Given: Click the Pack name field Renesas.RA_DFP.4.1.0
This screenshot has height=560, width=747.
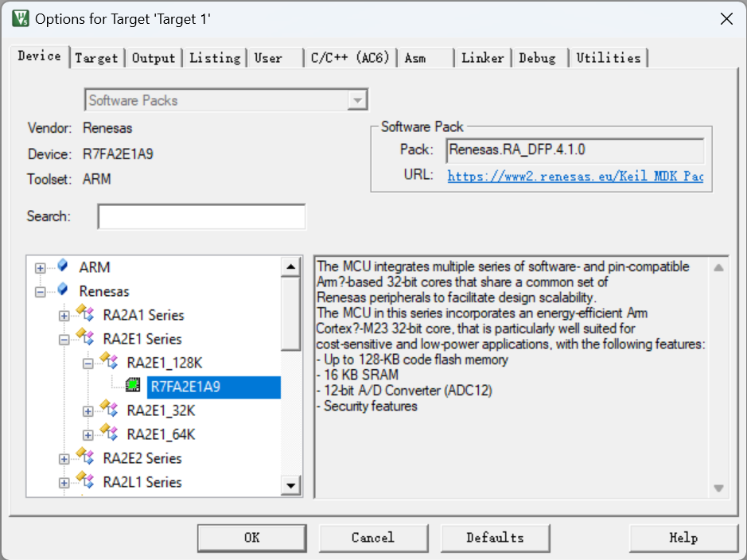Looking at the screenshot, I should point(575,150).
